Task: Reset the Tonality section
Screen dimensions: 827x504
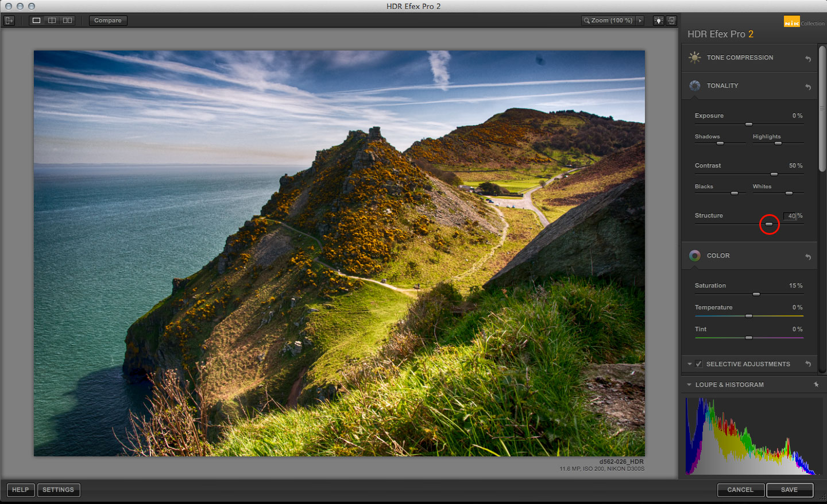Action: 808,87
